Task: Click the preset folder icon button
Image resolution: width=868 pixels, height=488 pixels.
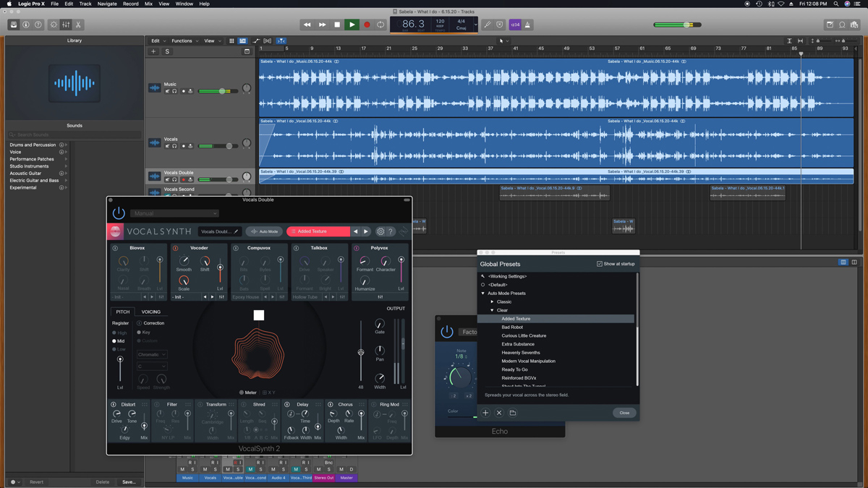Action: click(513, 413)
